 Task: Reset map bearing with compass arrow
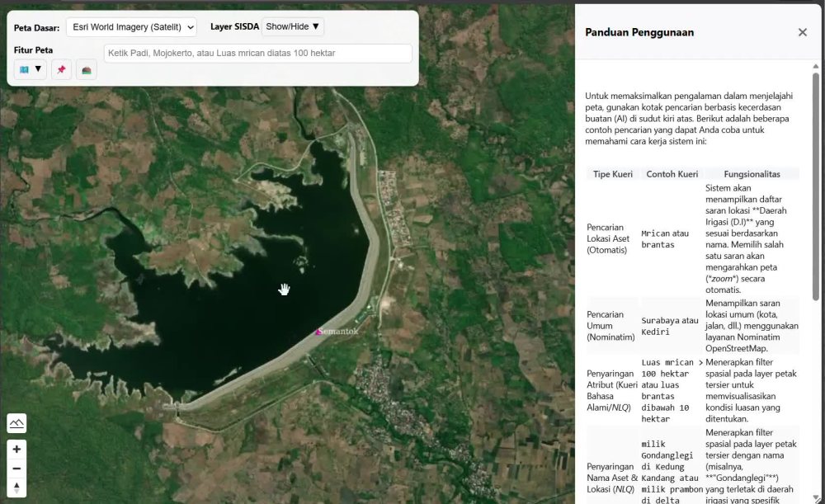tap(16, 488)
